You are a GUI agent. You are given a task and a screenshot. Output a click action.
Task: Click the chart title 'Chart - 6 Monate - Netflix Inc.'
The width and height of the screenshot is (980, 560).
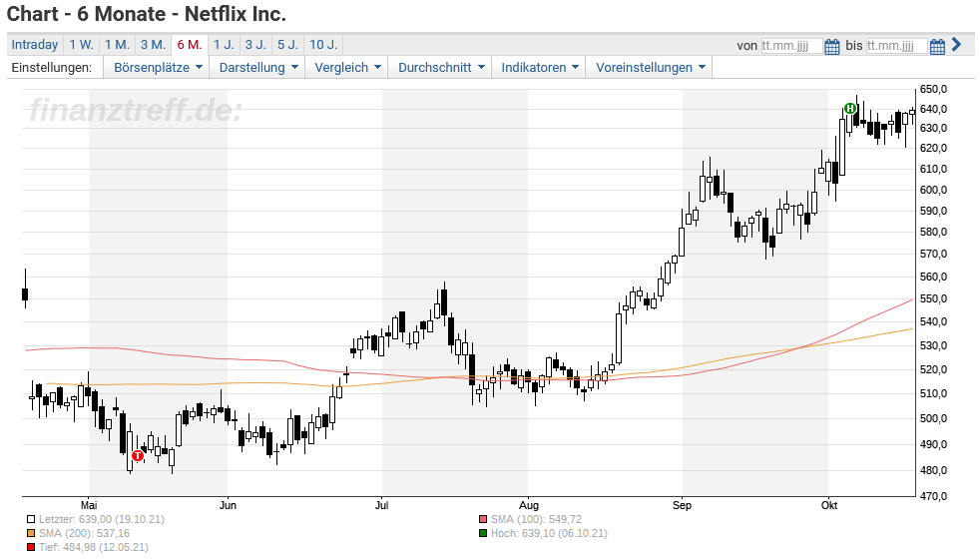(147, 14)
